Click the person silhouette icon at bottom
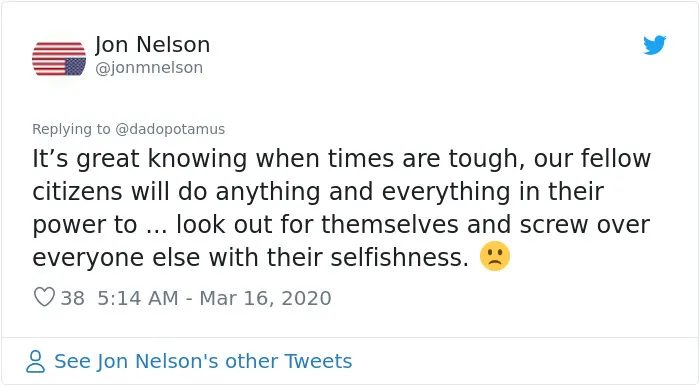Viewport: 700px width, 386px height. click(x=35, y=361)
